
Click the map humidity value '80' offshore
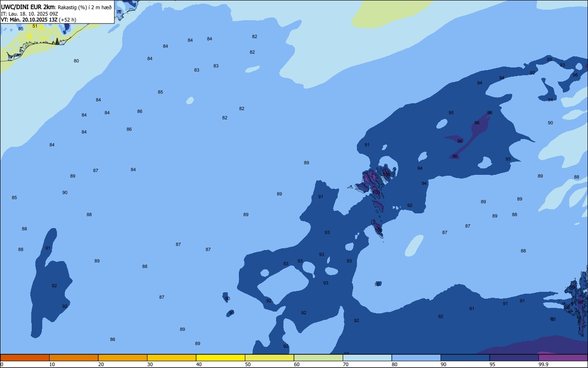click(x=76, y=61)
